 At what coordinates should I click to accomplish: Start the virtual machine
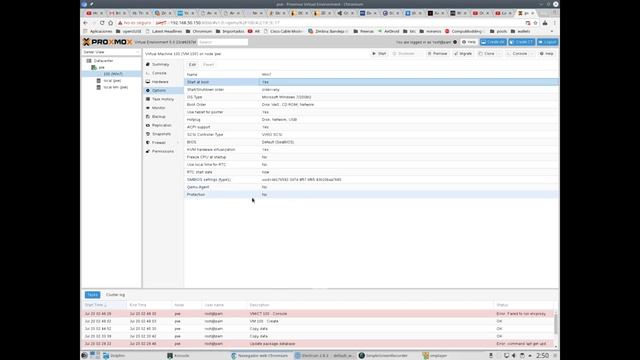(x=379, y=53)
